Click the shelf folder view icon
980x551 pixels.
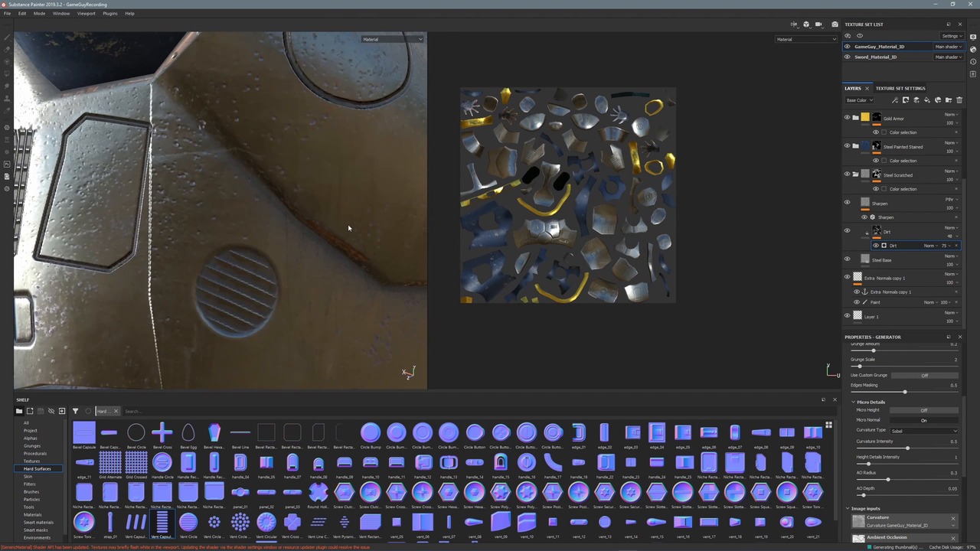click(x=19, y=411)
